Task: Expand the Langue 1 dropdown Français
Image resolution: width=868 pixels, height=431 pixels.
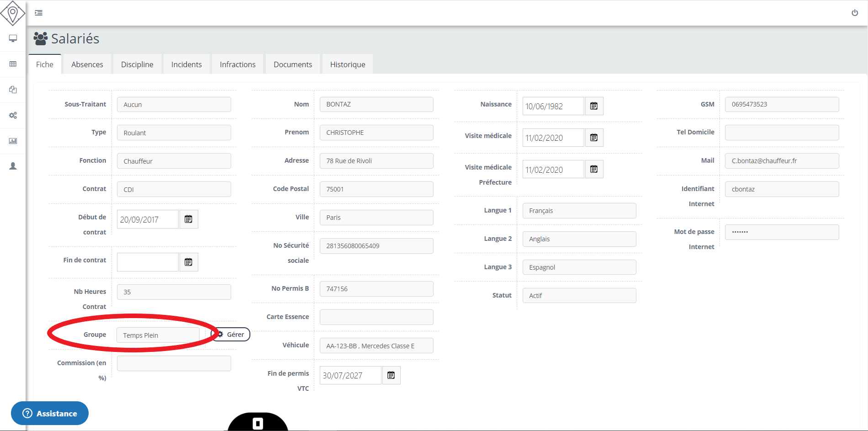Action: (x=579, y=211)
